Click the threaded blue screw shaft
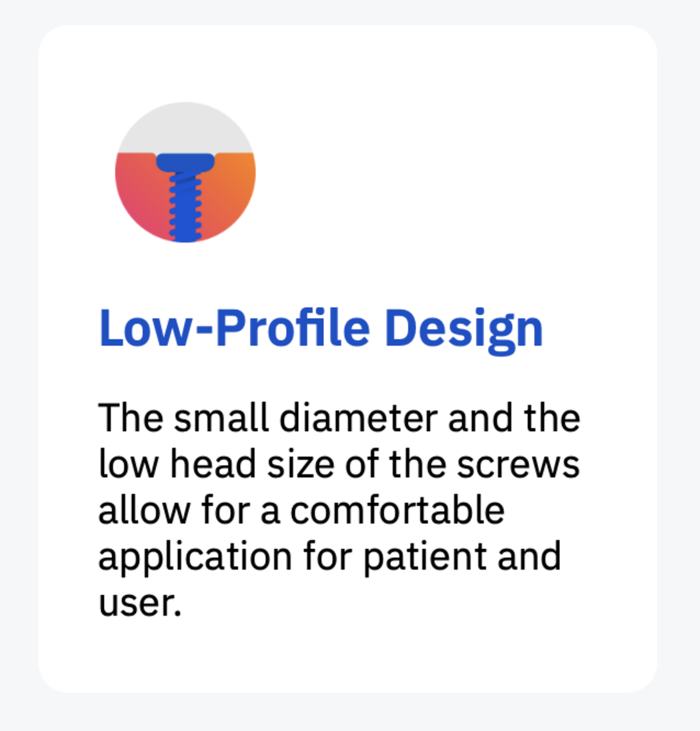Image resolution: width=700 pixels, height=731 pixels. (185, 205)
